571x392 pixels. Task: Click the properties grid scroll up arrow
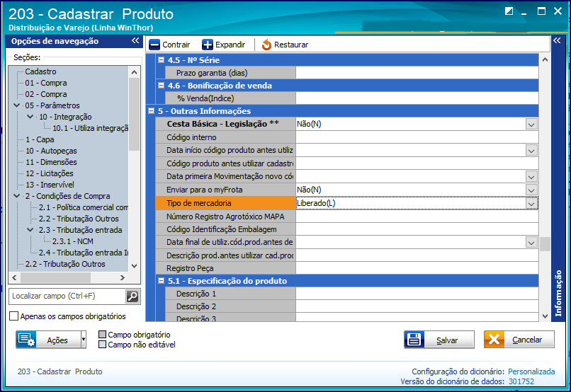pyautogui.click(x=545, y=59)
